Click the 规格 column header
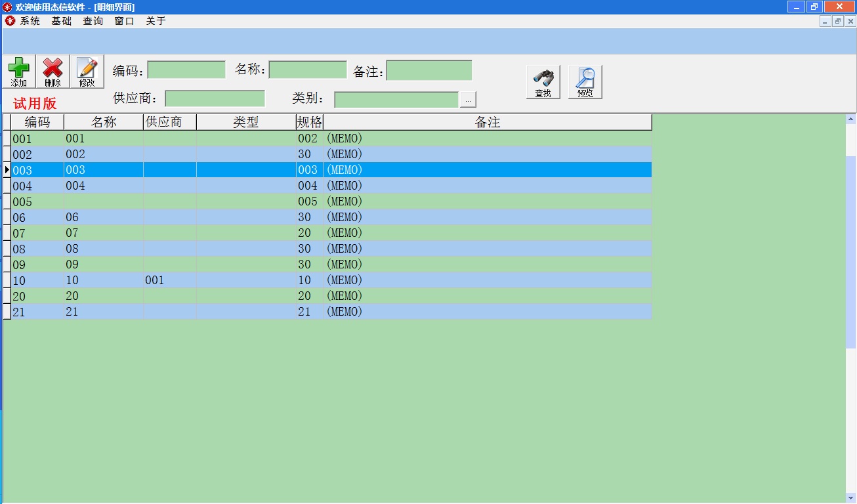Viewport: 857px width, 504px height. click(x=310, y=122)
